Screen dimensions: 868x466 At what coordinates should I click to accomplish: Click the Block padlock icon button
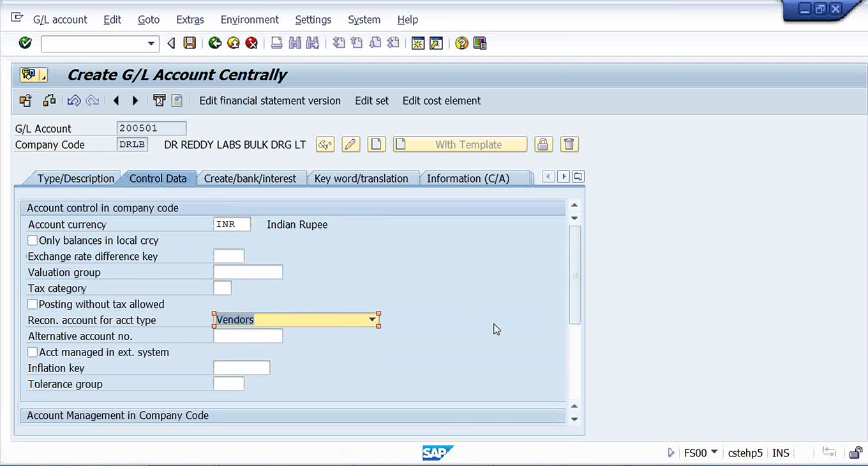click(543, 144)
